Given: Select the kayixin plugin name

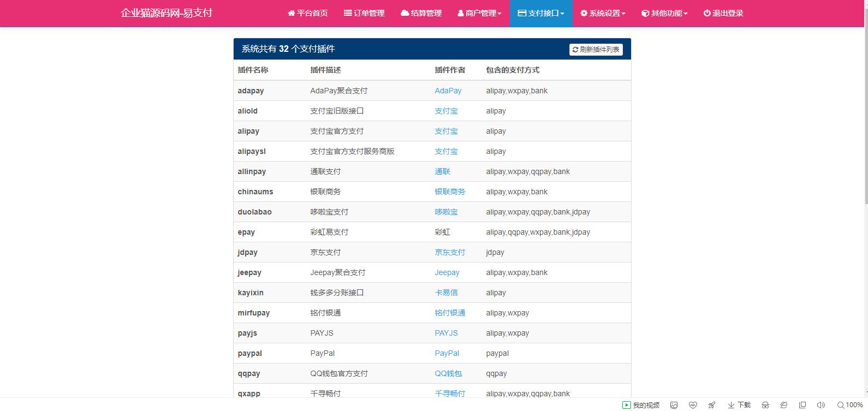Looking at the screenshot, I should click(x=251, y=293).
